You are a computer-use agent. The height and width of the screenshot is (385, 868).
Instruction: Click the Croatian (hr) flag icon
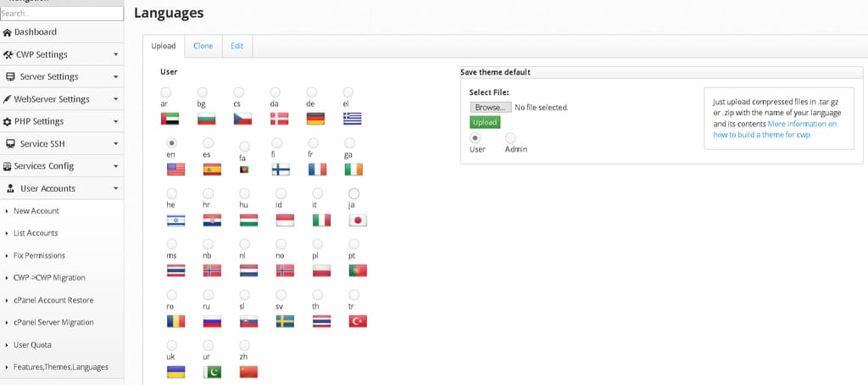click(x=212, y=220)
